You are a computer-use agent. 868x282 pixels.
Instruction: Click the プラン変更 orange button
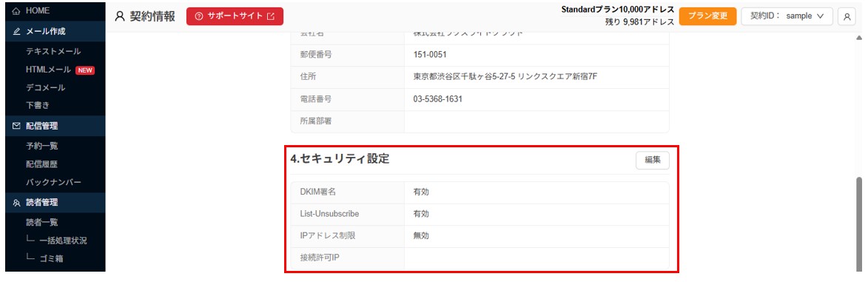[x=707, y=16]
